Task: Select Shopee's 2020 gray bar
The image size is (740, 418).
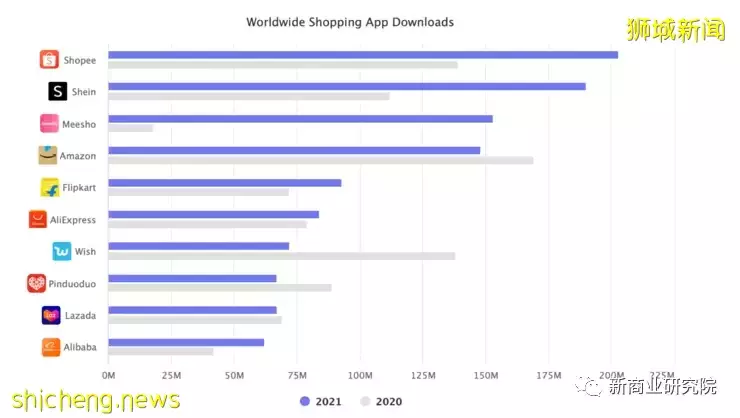Action: point(283,65)
